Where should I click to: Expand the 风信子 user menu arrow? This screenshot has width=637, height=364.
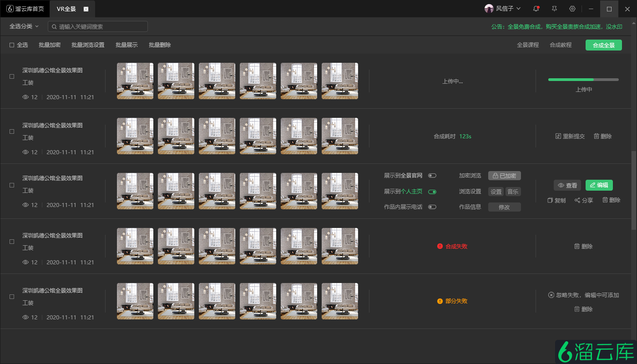[x=518, y=9]
